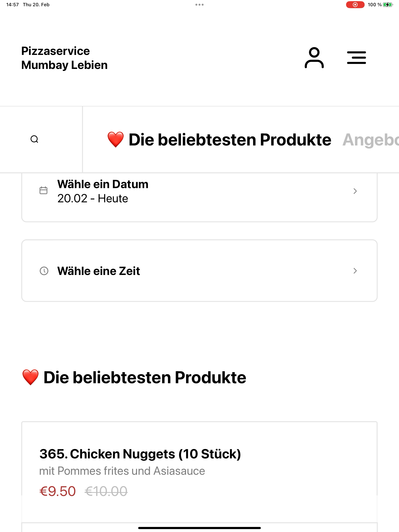Tap the search magnifier icon
Viewport: 399px width, 532px height.
pyautogui.click(x=34, y=139)
